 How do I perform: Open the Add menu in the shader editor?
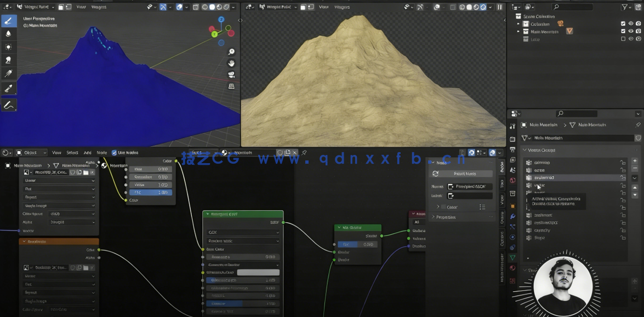click(89, 152)
